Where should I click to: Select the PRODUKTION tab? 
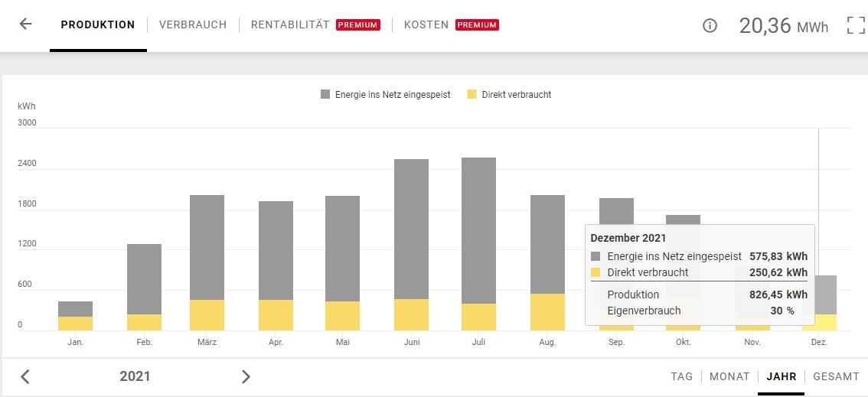click(x=98, y=25)
